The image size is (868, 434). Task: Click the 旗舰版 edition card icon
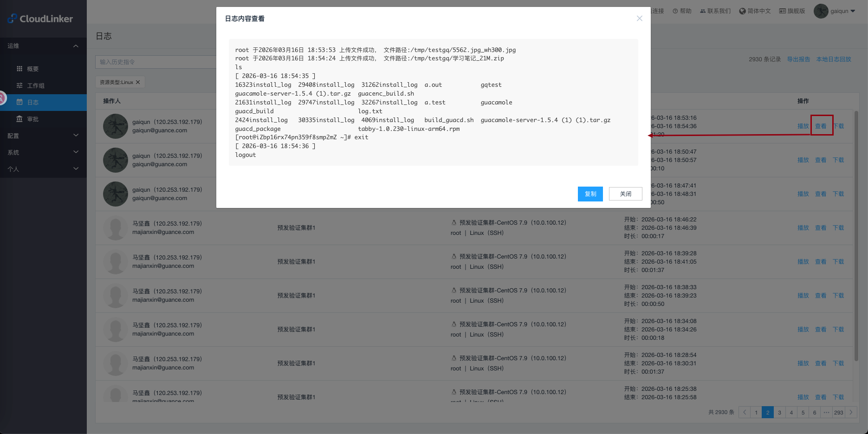click(782, 11)
